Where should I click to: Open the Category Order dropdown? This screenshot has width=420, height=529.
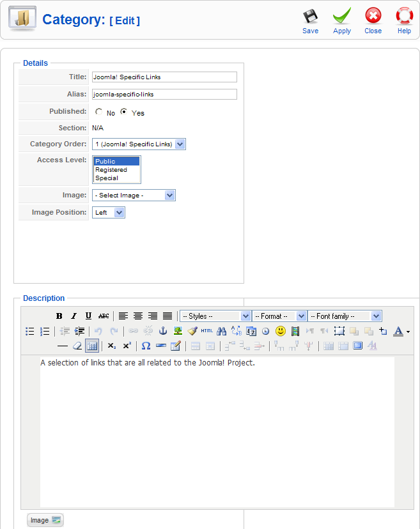point(139,144)
